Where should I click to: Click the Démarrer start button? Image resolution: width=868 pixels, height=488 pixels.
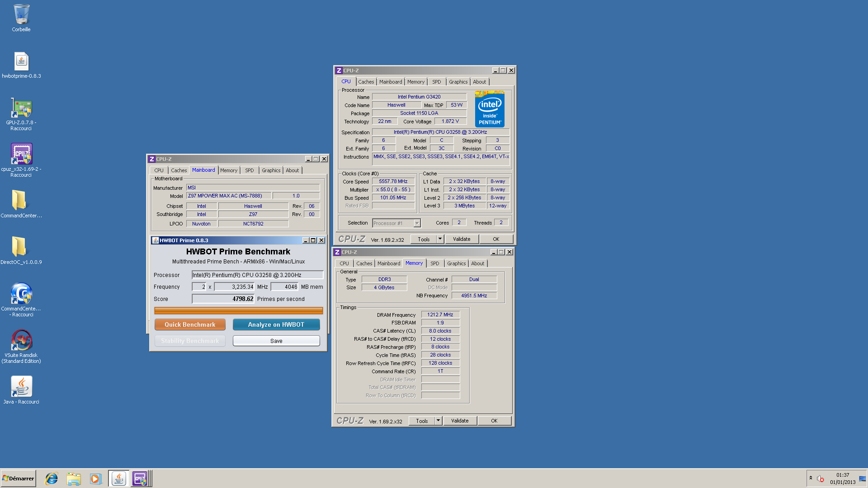pyautogui.click(x=18, y=478)
